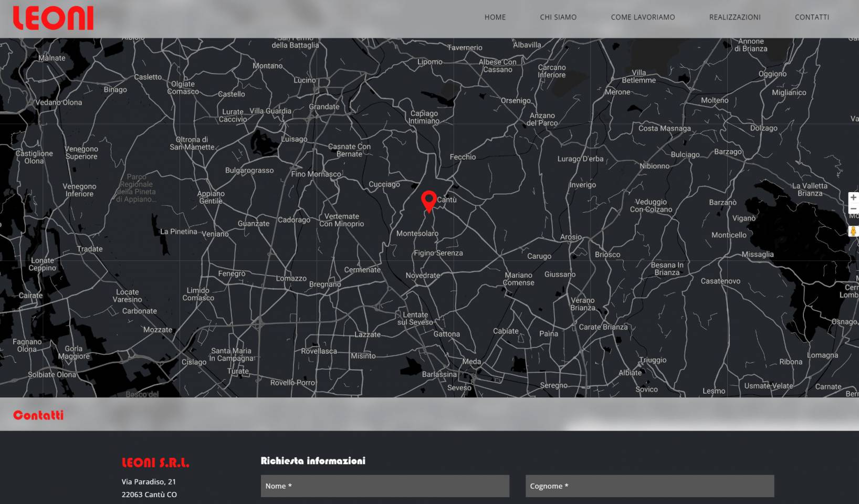Click the Casatenovo map label
The image size is (859, 504).
pos(720,281)
